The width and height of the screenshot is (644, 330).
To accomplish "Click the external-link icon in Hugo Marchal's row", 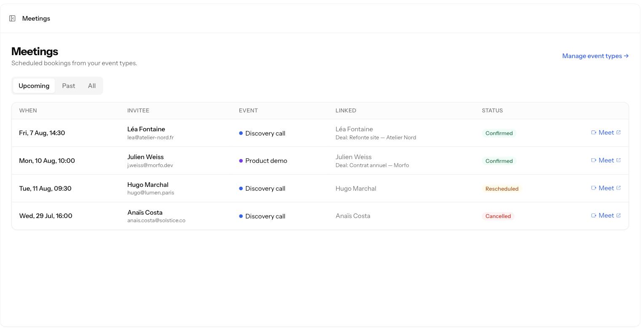I will coord(619,188).
